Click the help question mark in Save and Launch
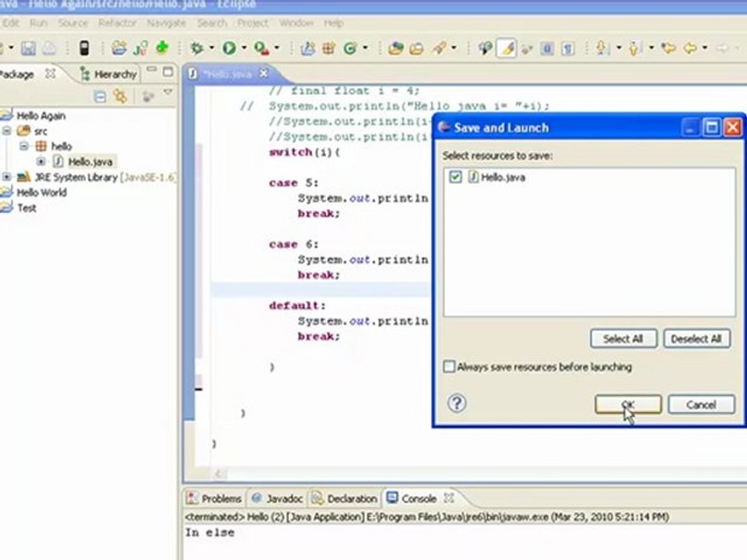Viewport: 747px width, 560px height. coord(457,404)
